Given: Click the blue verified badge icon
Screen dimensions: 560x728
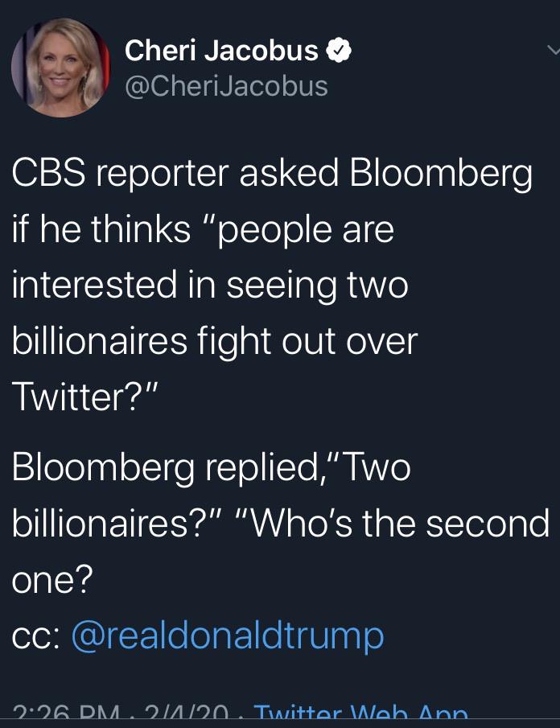Looking at the screenshot, I should coord(339,51).
